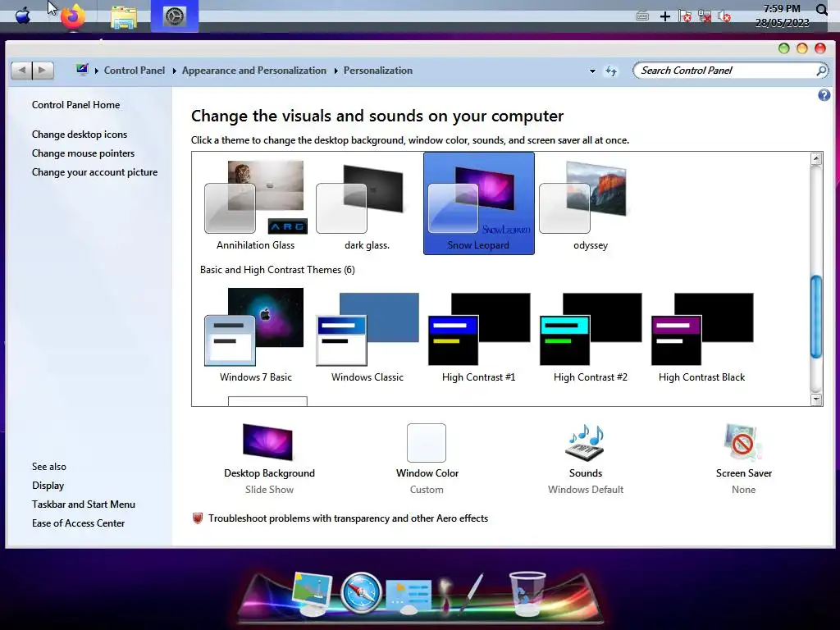Viewport: 840px width, 630px height.
Task: Select the odyssey theme
Action: click(591, 204)
